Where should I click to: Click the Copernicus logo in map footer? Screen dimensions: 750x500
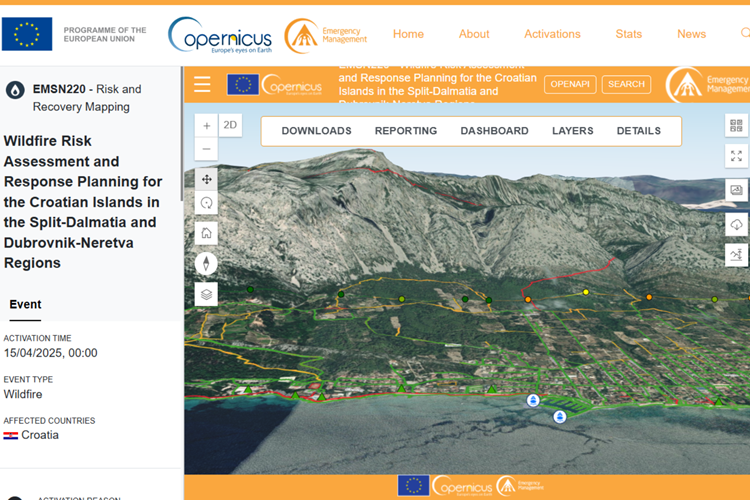click(x=462, y=487)
